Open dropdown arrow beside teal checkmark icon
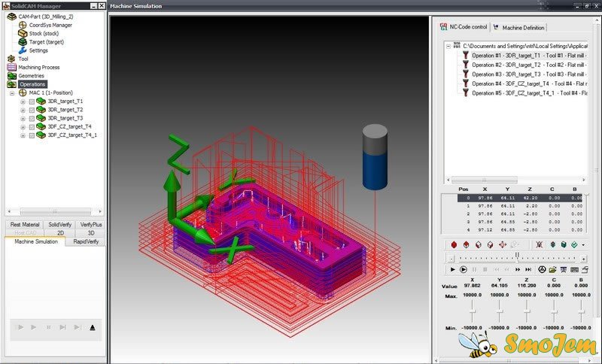This screenshot has height=364, width=602. pos(583,245)
